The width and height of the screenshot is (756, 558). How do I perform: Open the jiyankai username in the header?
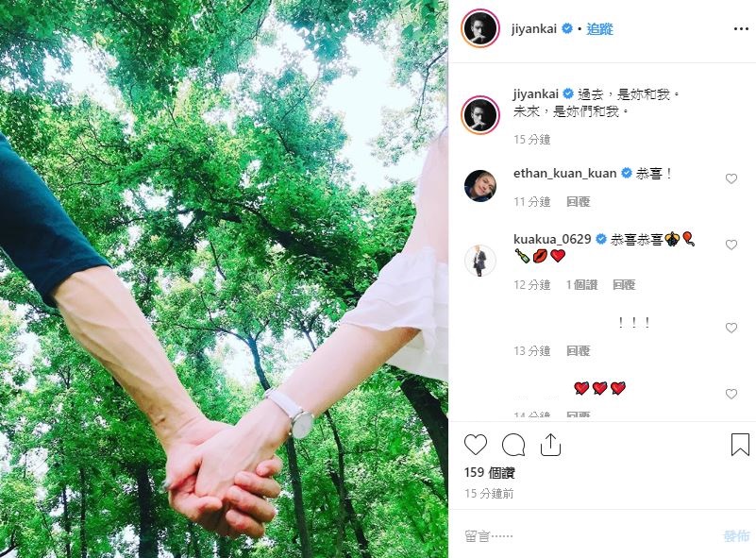click(x=534, y=29)
